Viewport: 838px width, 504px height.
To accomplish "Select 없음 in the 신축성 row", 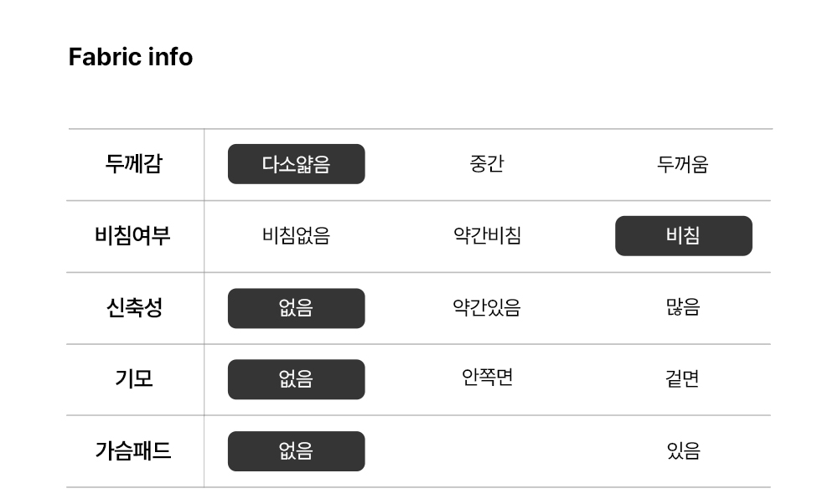I will pyautogui.click(x=296, y=309).
